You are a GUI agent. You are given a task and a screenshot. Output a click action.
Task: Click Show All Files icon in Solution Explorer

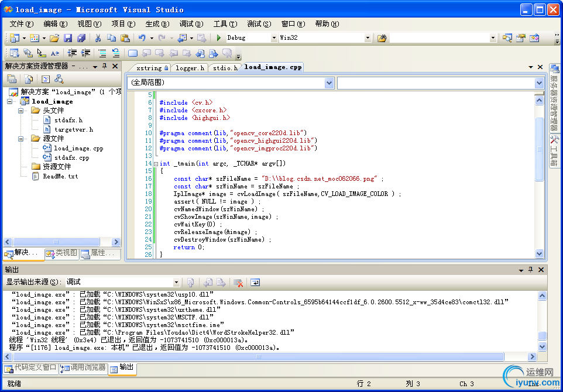click(x=28, y=79)
